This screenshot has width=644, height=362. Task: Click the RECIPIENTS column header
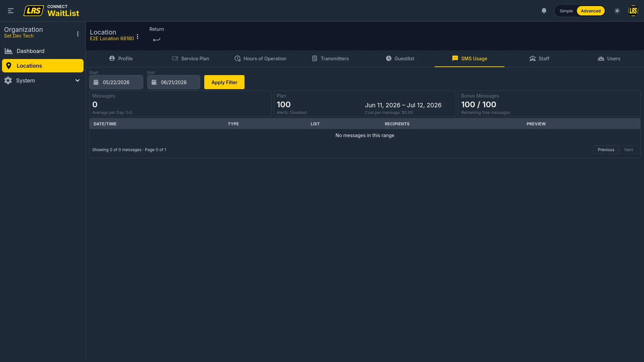click(397, 124)
